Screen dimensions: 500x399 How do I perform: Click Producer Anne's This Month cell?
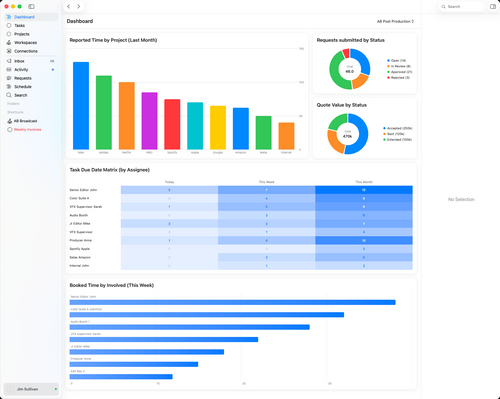pos(364,240)
